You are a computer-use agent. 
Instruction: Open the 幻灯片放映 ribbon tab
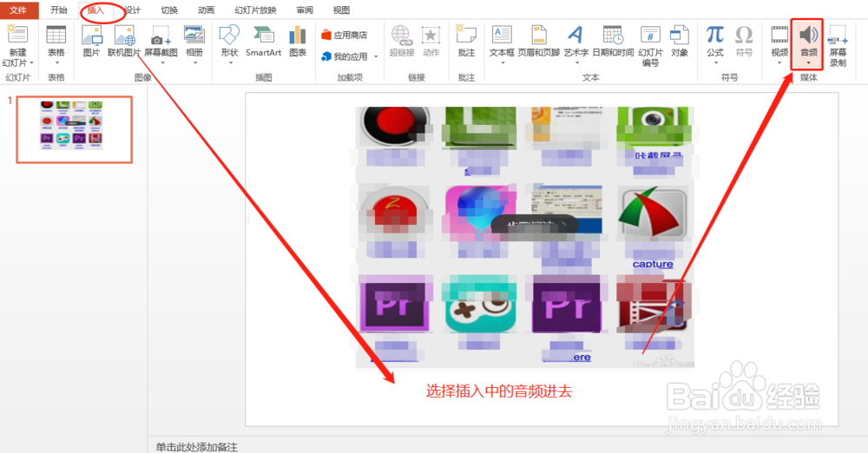pos(255,10)
